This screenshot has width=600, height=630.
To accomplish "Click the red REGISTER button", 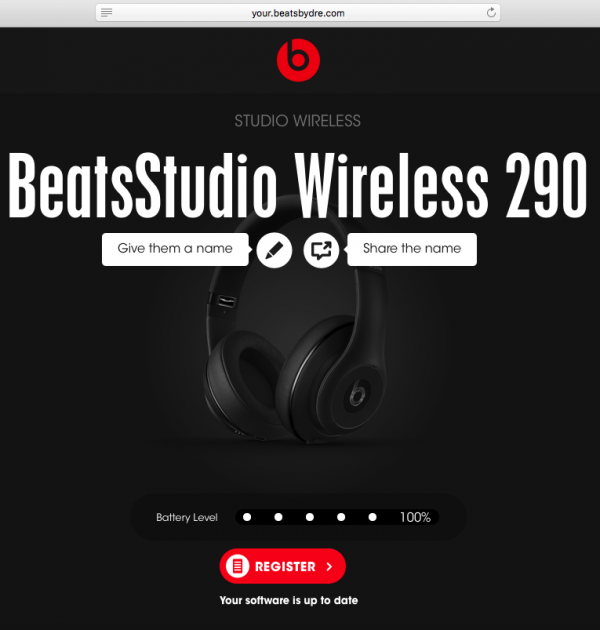I will tap(283, 566).
